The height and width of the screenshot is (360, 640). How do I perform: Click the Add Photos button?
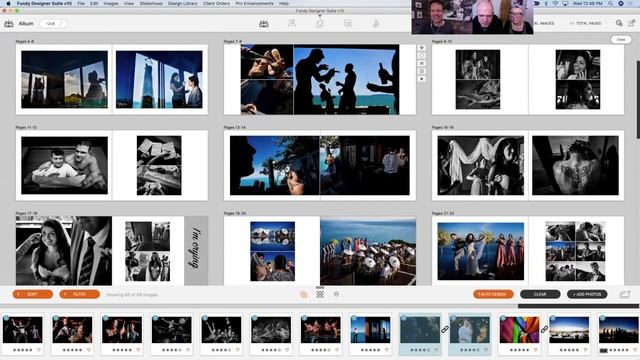click(587, 294)
